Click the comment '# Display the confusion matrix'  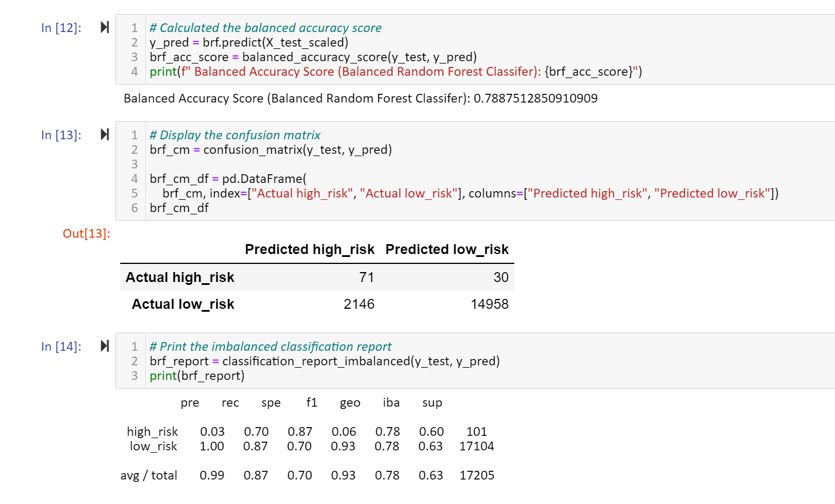pyautogui.click(x=234, y=135)
